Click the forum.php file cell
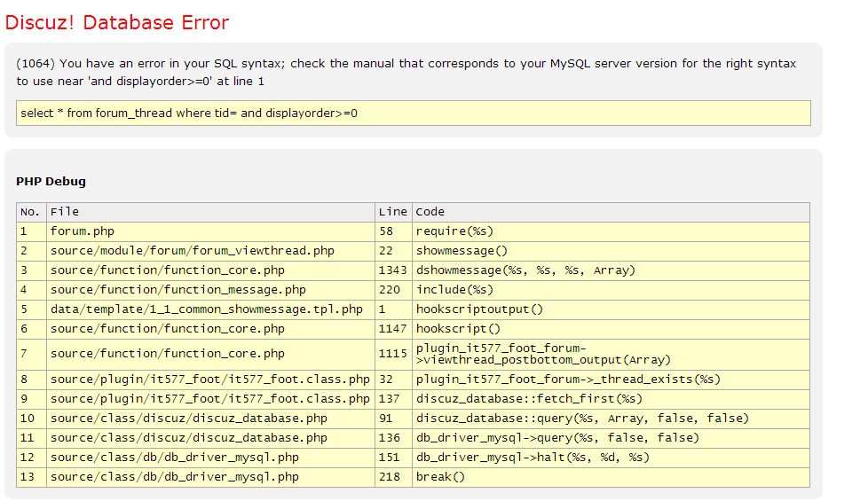The image size is (868, 501). click(210, 231)
